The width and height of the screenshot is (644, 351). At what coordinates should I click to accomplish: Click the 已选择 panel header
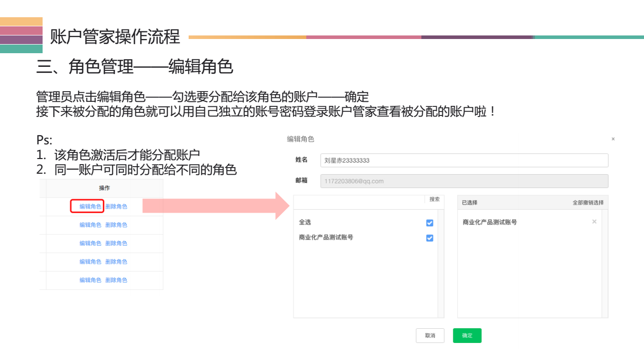point(470,202)
